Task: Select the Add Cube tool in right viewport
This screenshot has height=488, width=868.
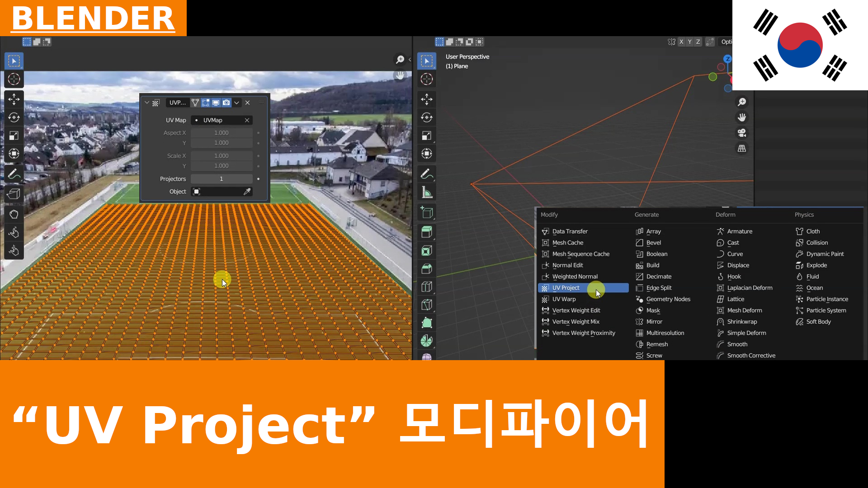Action: [x=427, y=213]
